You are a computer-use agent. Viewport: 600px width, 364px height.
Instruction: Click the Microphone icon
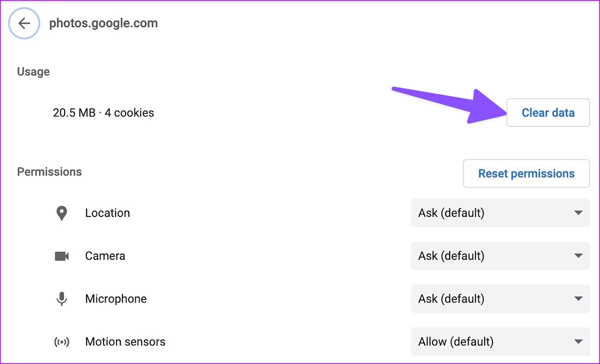pos(61,298)
